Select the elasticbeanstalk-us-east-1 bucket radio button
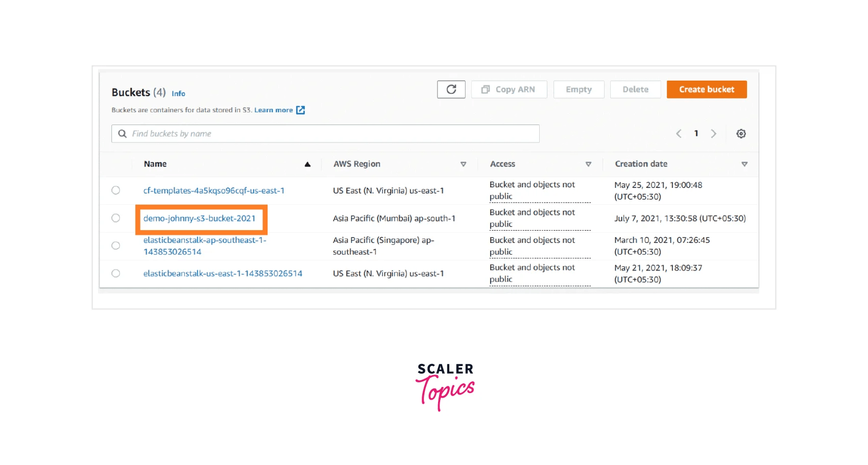868x465 pixels. (115, 273)
